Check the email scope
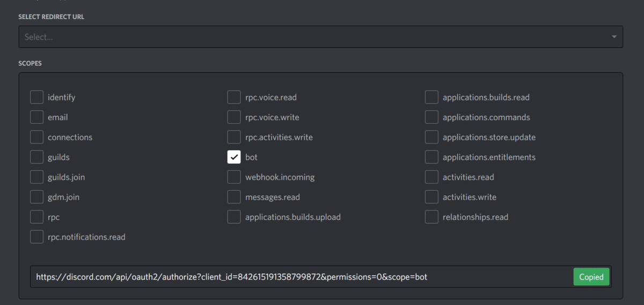The height and width of the screenshot is (305, 644). [x=36, y=117]
